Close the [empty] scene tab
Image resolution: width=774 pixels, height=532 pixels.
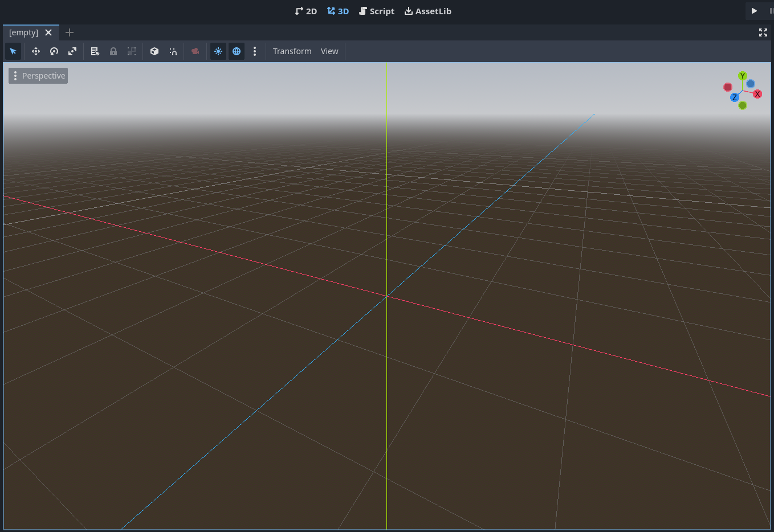[x=48, y=32]
